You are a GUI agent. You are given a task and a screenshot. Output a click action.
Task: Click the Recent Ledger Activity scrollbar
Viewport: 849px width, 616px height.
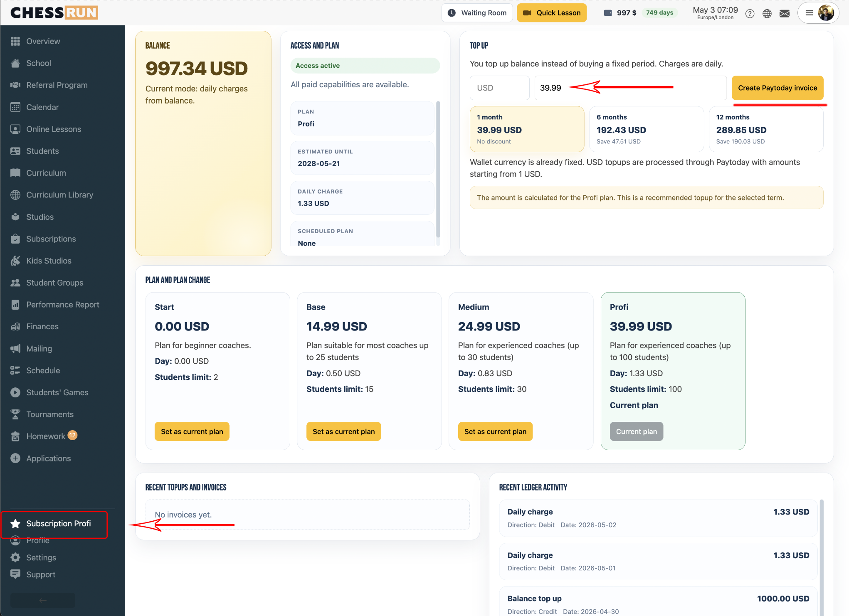[822, 557]
